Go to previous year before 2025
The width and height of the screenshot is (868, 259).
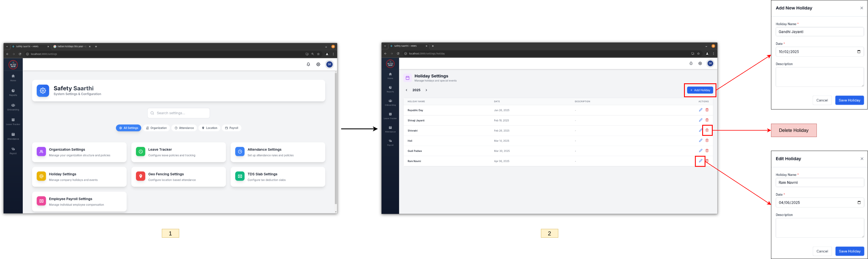pyautogui.click(x=406, y=90)
